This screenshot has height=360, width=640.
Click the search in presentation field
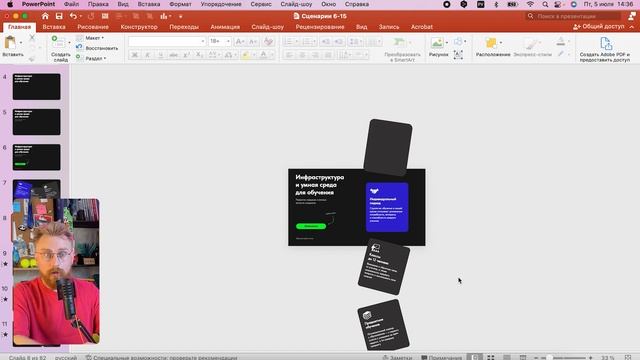coord(573,16)
